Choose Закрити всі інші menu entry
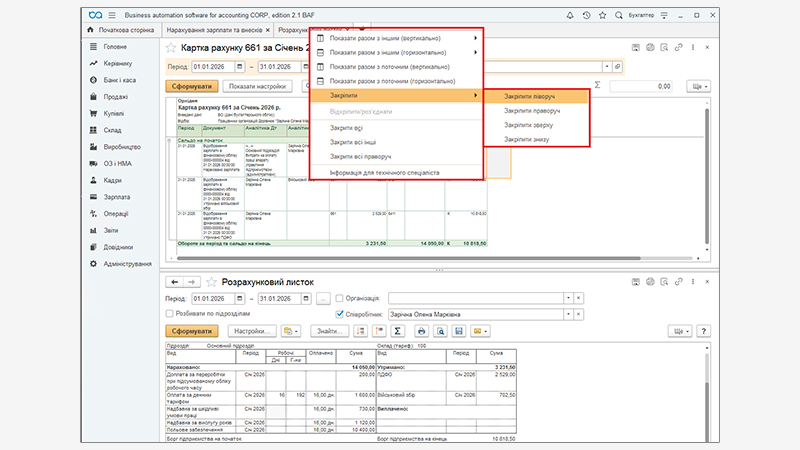This screenshot has width=800, height=450. click(352, 141)
